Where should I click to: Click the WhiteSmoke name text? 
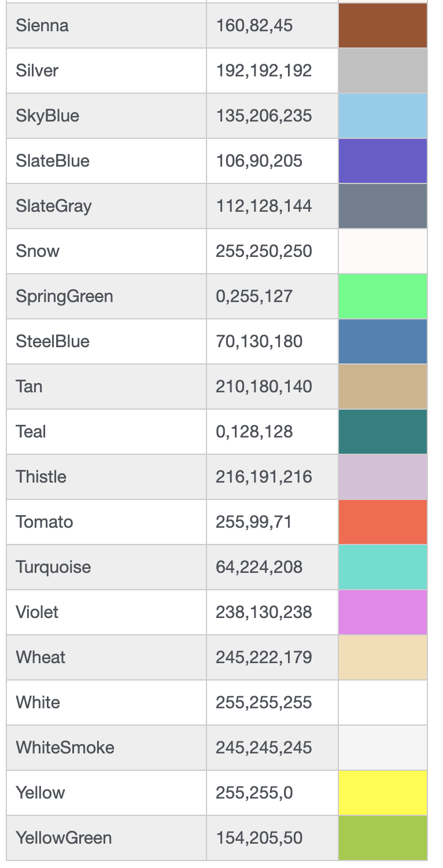point(65,748)
